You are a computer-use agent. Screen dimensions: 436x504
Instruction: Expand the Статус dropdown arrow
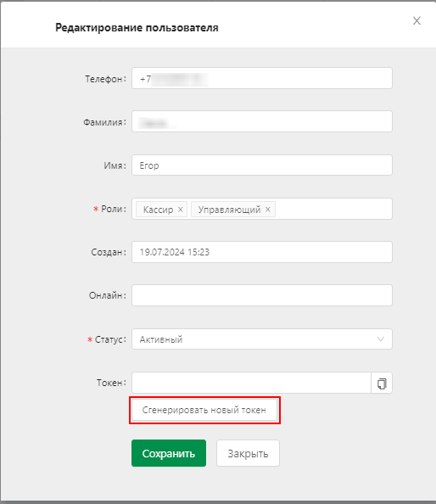click(381, 339)
